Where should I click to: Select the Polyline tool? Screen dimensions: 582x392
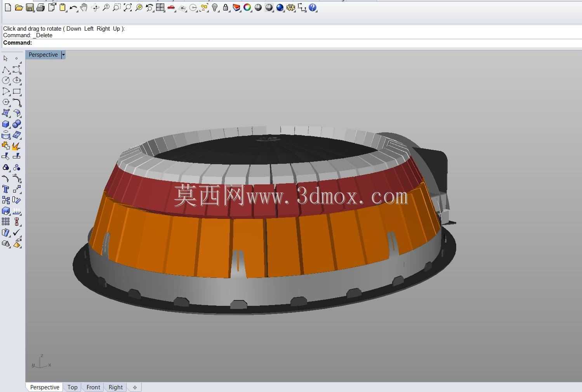(x=6, y=70)
